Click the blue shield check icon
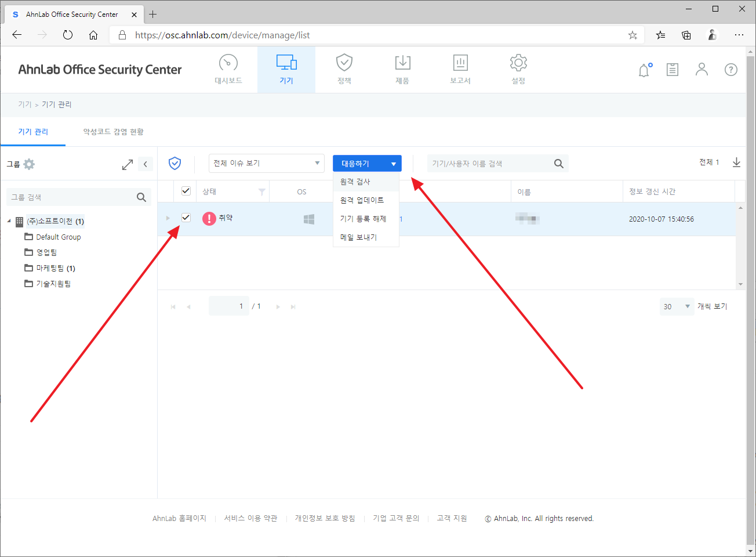This screenshot has height=557, width=756. (175, 164)
